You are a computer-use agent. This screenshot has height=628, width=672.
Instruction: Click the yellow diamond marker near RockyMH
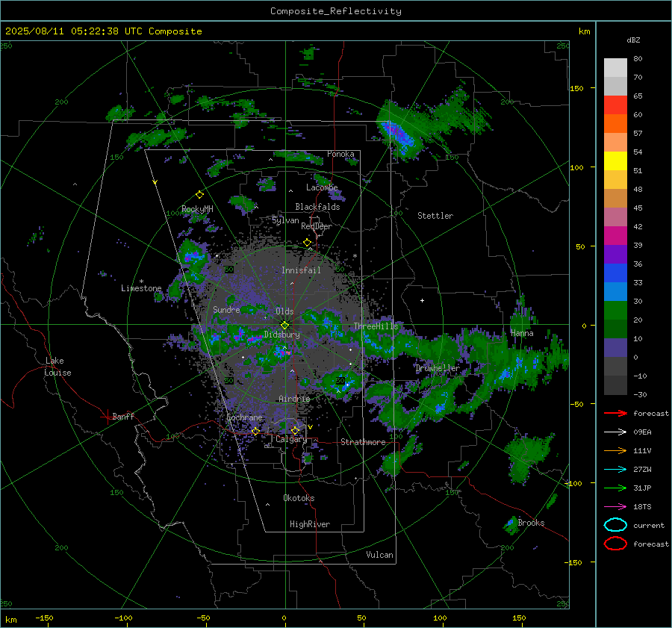tap(199, 195)
